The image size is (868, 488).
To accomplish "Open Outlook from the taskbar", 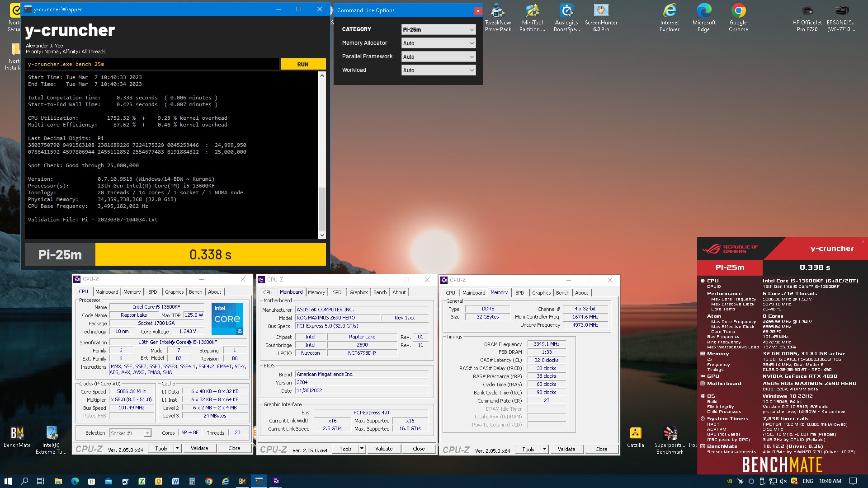I will [x=158, y=481].
